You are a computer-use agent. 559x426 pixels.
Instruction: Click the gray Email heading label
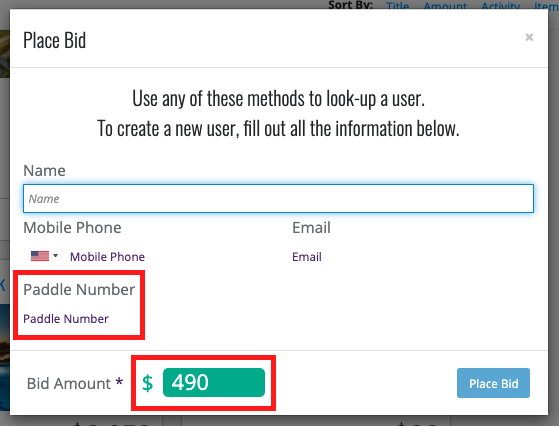click(x=312, y=227)
